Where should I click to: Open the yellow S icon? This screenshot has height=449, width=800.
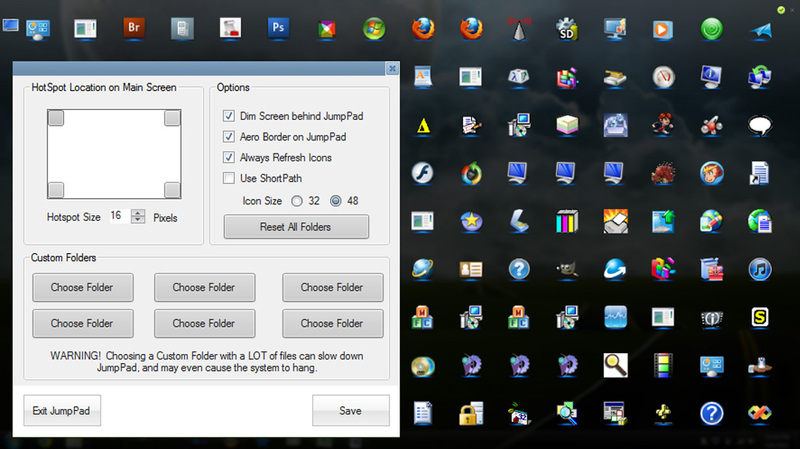[760, 317]
